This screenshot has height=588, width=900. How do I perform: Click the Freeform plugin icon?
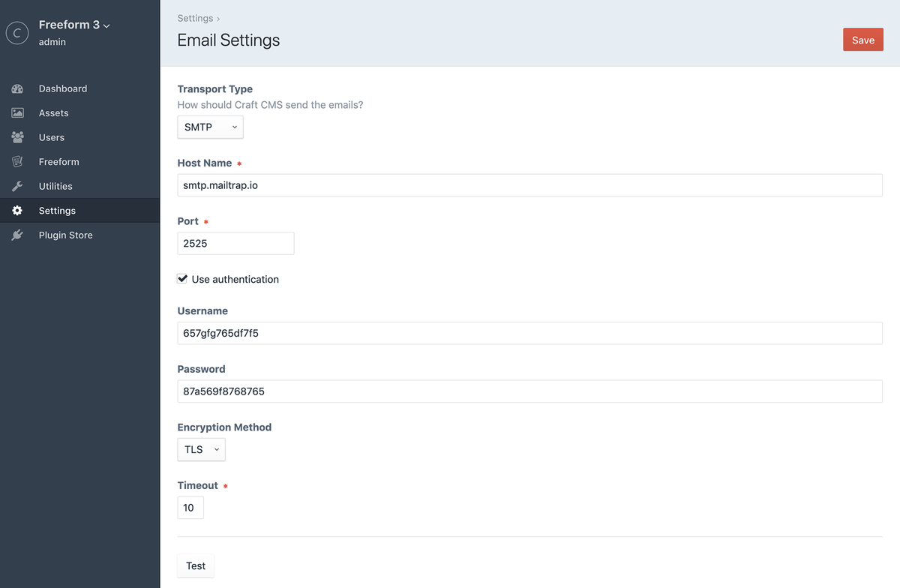[17, 162]
